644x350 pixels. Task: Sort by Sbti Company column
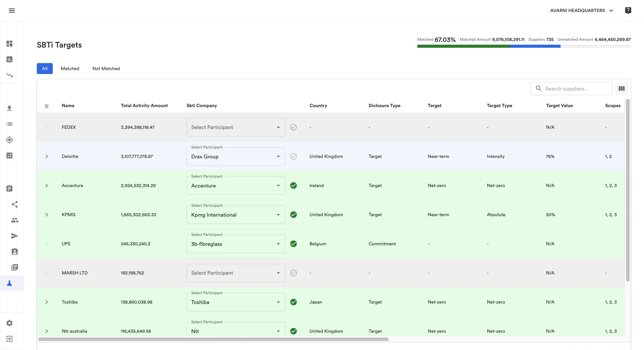click(202, 106)
